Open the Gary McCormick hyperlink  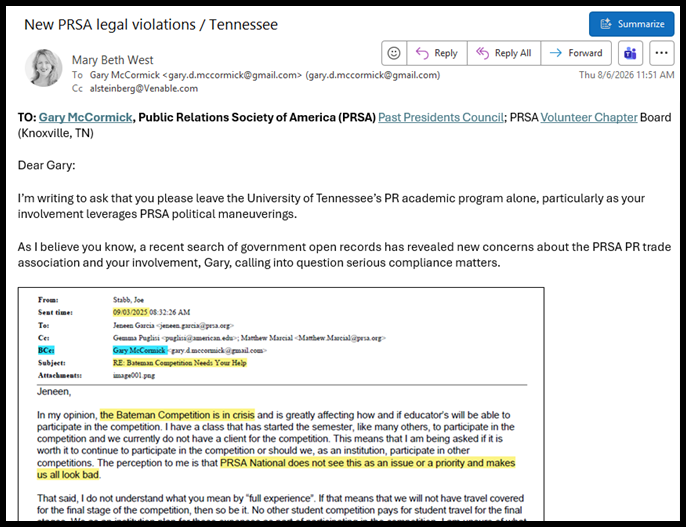[85, 118]
